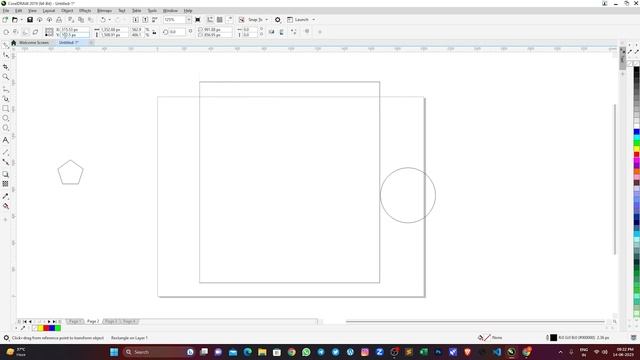
Task: Click the object X position field
Action: (75, 30)
